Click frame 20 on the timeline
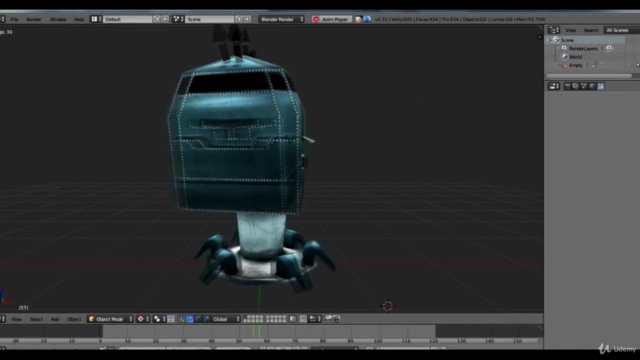This screenshot has height=360, width=640. point(156,341)
